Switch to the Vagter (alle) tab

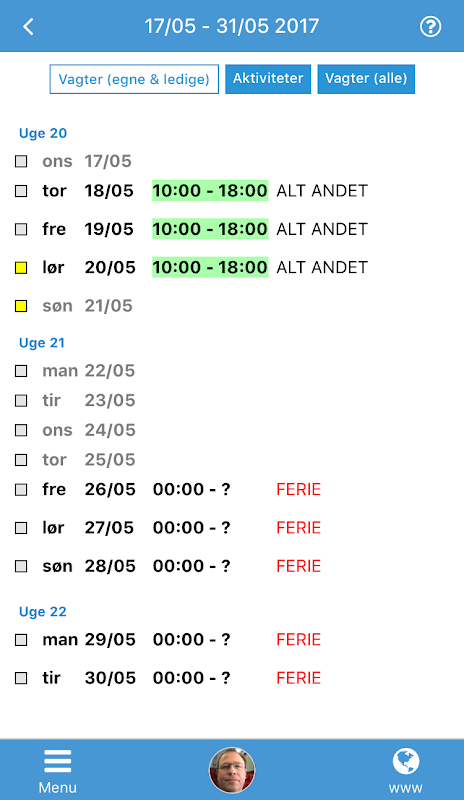click(366, 79)
